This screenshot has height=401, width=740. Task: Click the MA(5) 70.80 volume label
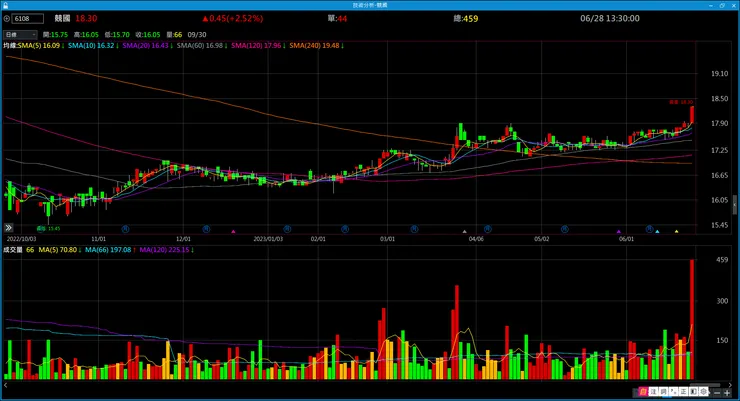tap(60, 250)
